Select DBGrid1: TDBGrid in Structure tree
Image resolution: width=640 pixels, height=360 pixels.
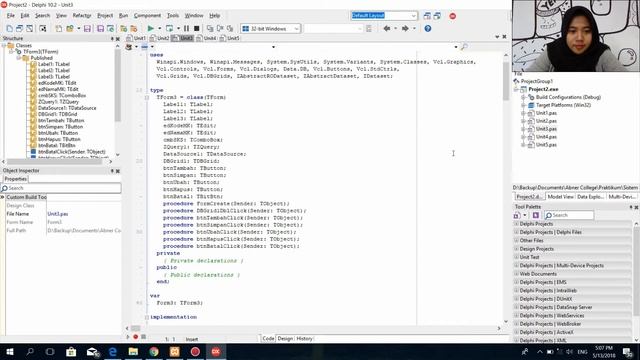point(58,114)
